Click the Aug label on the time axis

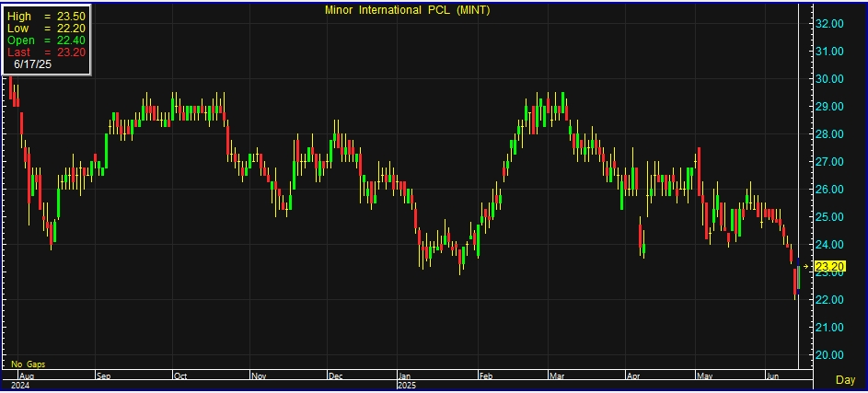(x=26, y=376)
